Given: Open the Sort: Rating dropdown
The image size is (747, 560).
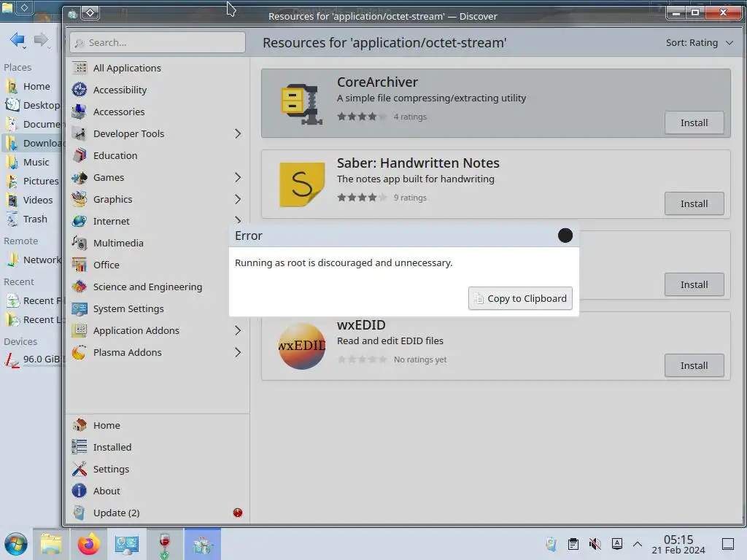Looking at the screenshot, I should 699,43.
